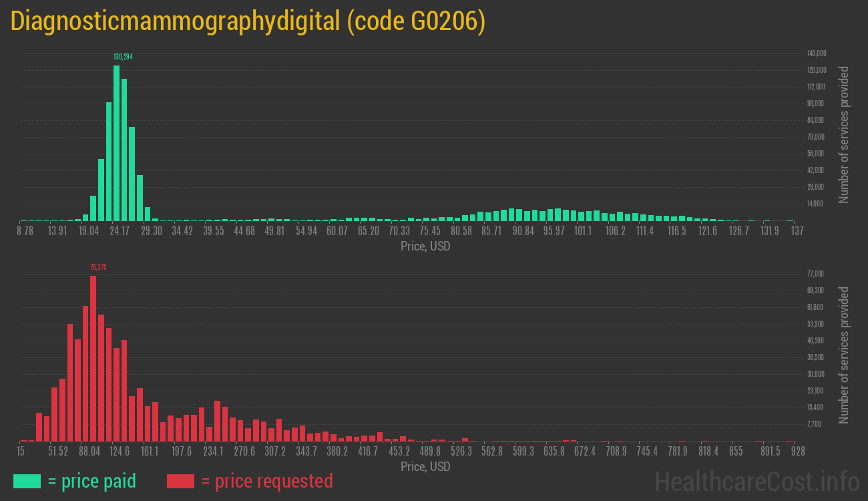Screen dimensions: 868x501
Task: Click the 928 tick label ending the red axis
Action: (x=797, y=451)
